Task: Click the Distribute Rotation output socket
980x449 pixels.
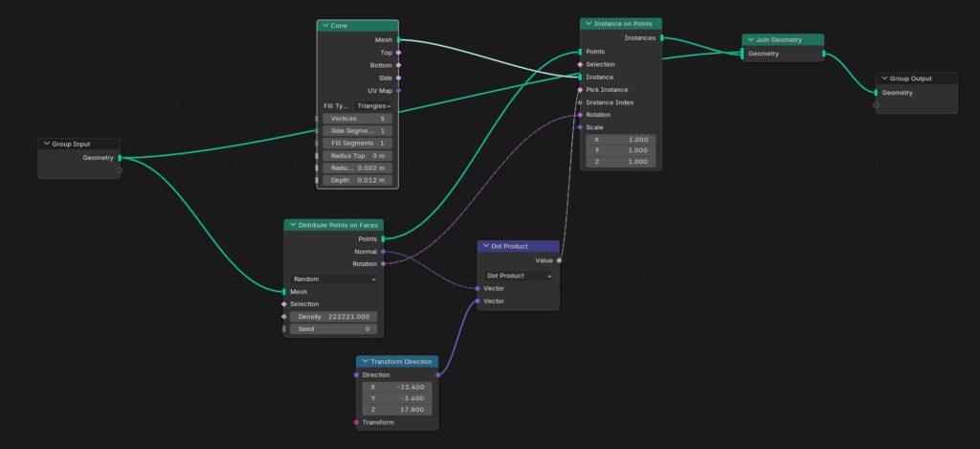Action: point(383,264)
